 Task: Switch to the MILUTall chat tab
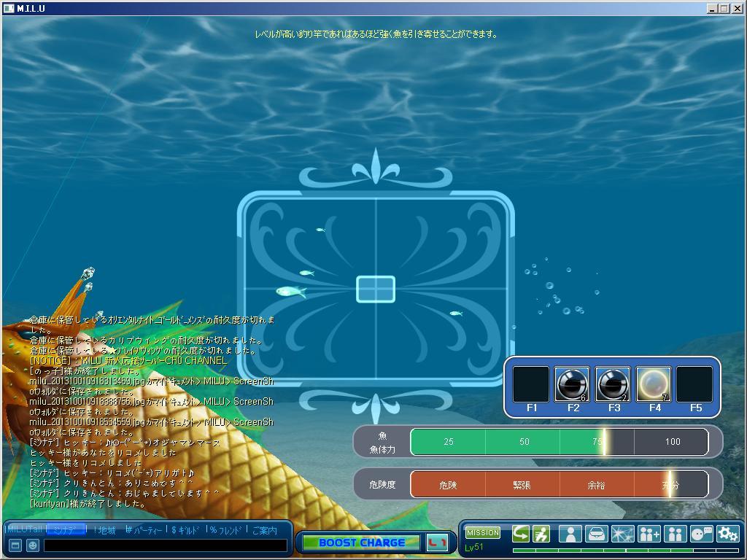(24, 530)
